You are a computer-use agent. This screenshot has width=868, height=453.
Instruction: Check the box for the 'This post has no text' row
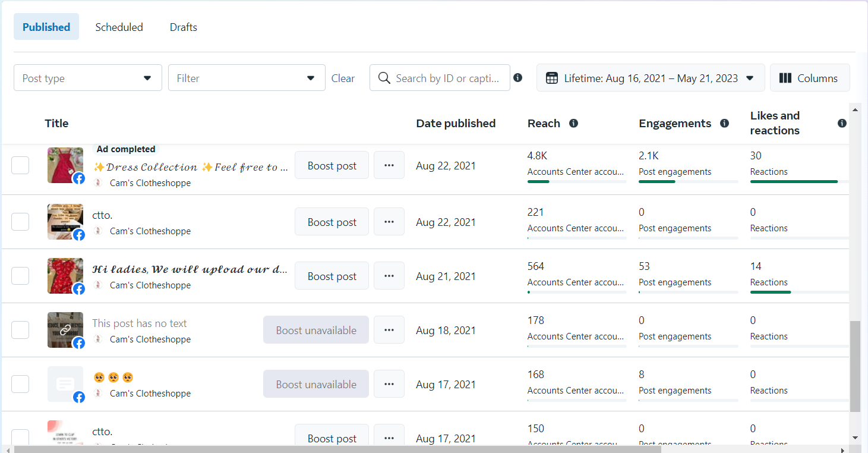[x=20, y=330]
